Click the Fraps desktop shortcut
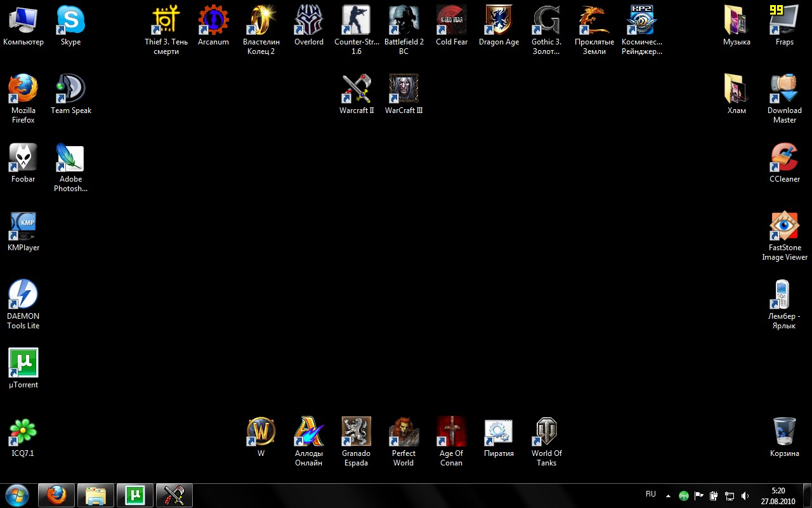Image resolution: width=812 pixels, height=508 pixels. click(x=785, y=25)
